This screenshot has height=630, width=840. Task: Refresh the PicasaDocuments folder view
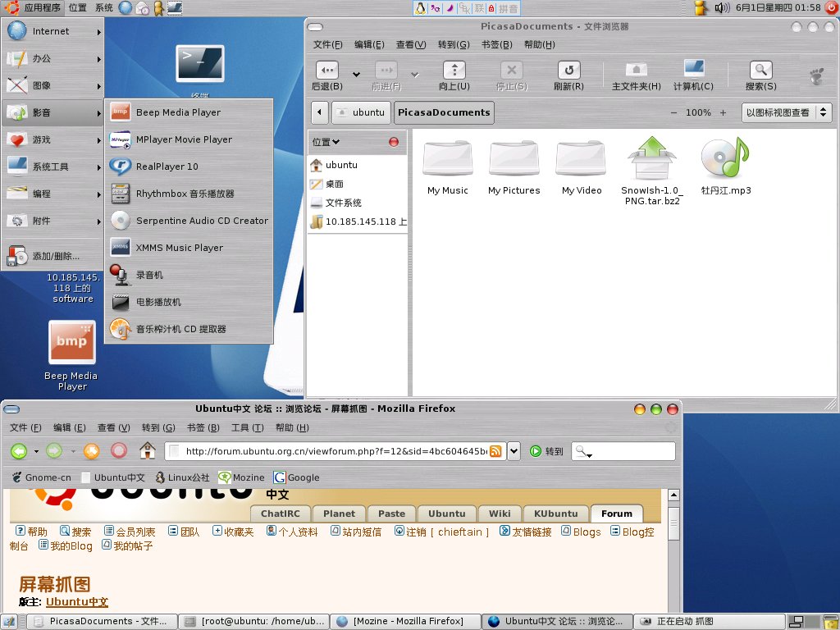pyautogui.click(x=569, y=75)
